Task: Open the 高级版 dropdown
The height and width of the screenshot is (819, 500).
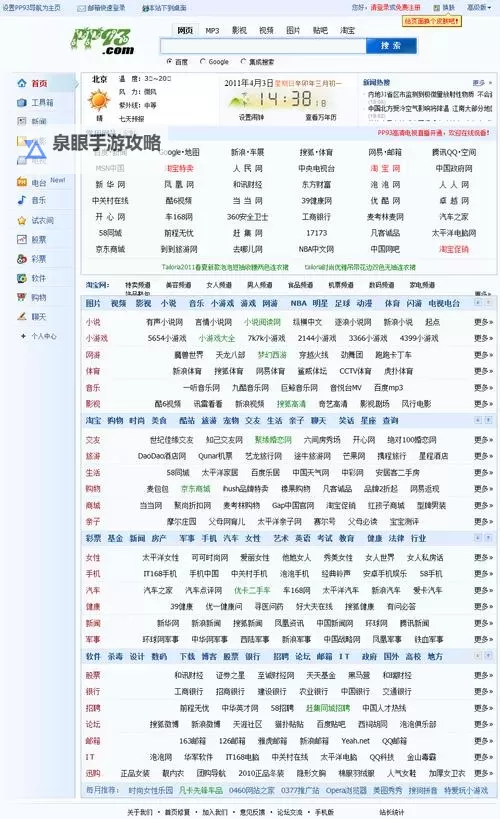Action: (479, 7)
